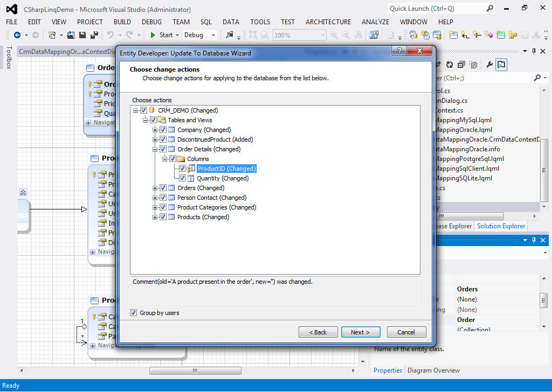Click the wizard's Help question-mark button

(399, 51)
